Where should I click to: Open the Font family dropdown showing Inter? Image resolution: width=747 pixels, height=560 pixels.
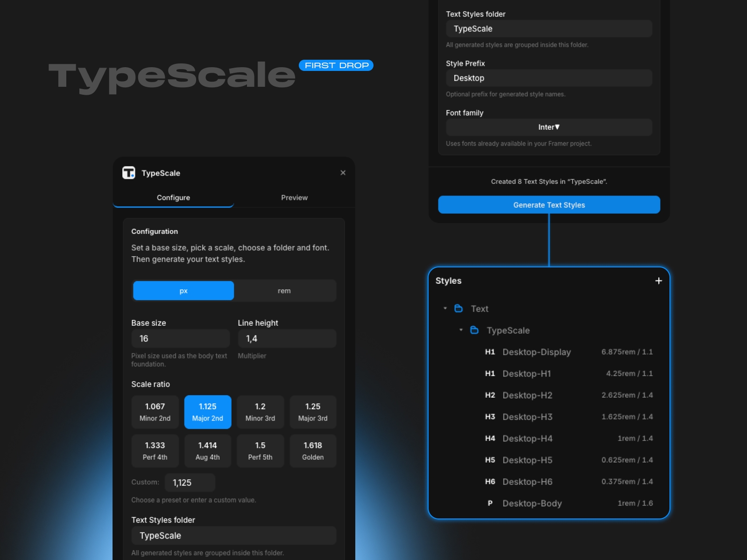[549, 127]
